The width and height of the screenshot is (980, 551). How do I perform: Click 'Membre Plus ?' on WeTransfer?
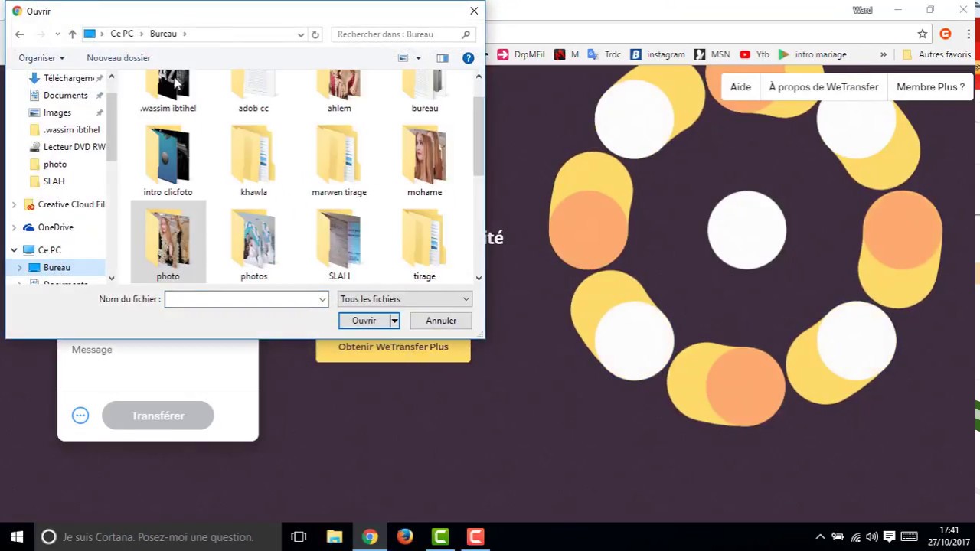click(930, 86)
